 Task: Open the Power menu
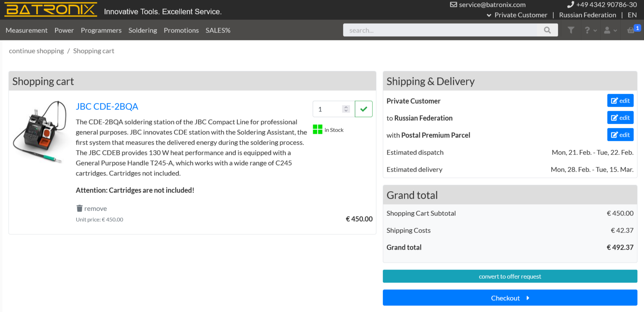coord(64,30)
